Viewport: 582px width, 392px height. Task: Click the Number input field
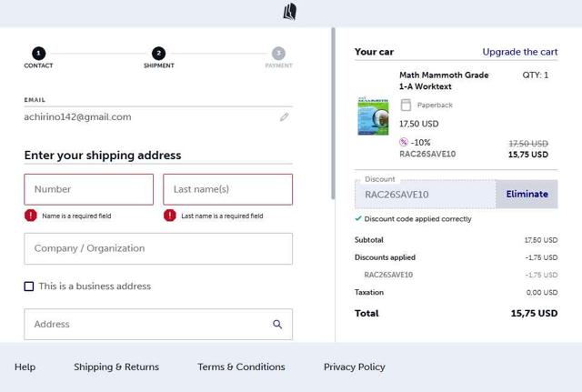point(89,189)
